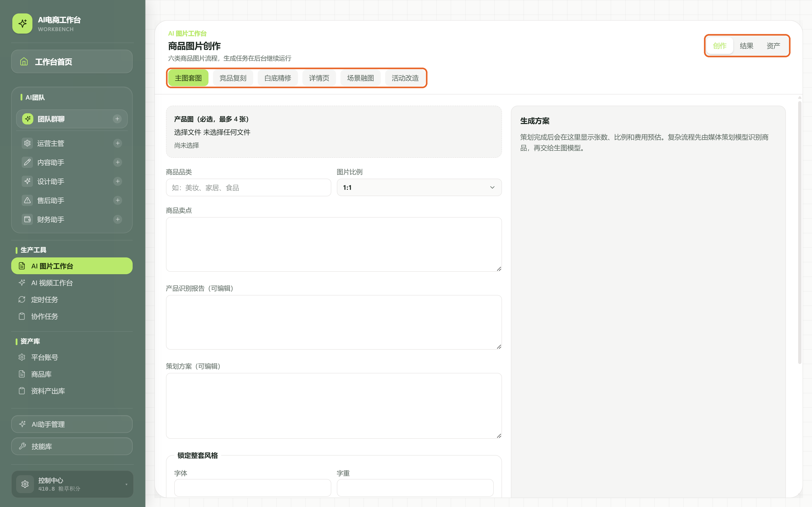This screenshot has width=812, height=507.
Task: Click the 商品卖点 text area
Action: pos(334,244)
